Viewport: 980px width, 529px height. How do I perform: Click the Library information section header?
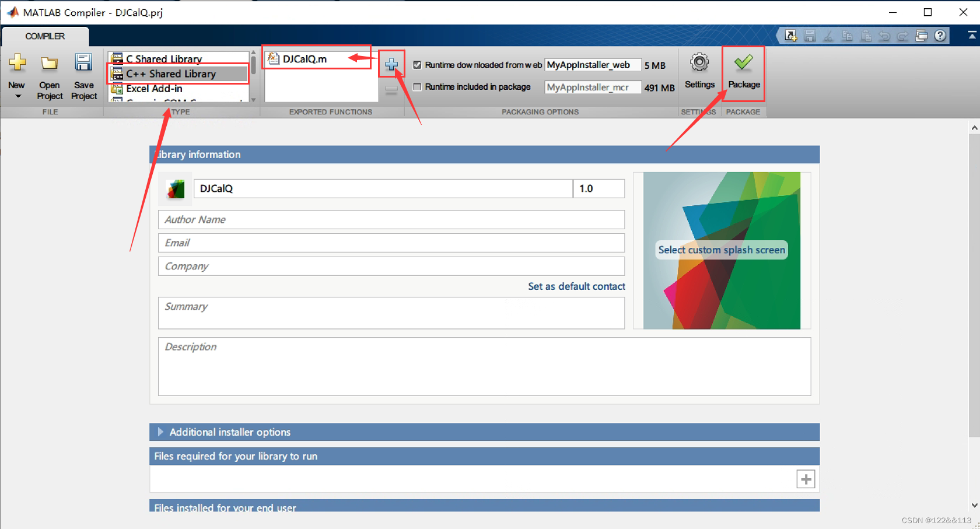coord(484,155)
